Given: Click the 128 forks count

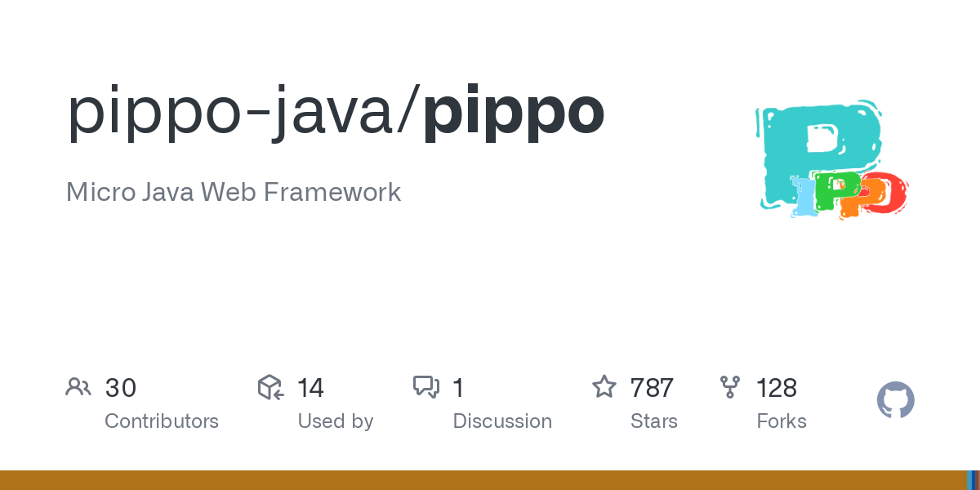Looking at the screenshot, I should coord(777,388).
